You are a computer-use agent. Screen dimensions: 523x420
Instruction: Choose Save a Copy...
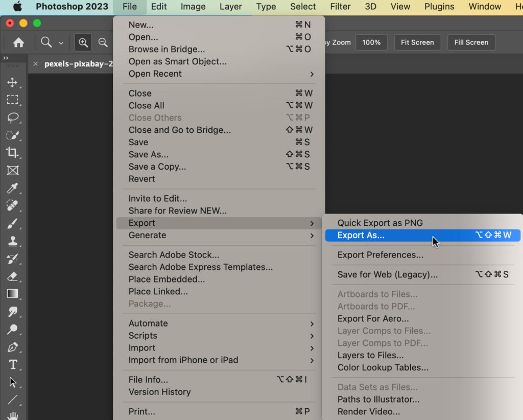[x=219, y=167]
